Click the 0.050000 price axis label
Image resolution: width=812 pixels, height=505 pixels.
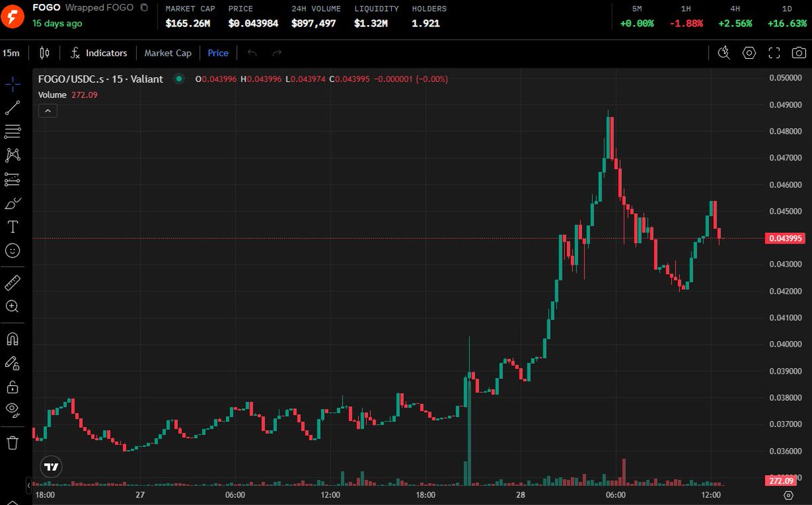pos(786,78)
